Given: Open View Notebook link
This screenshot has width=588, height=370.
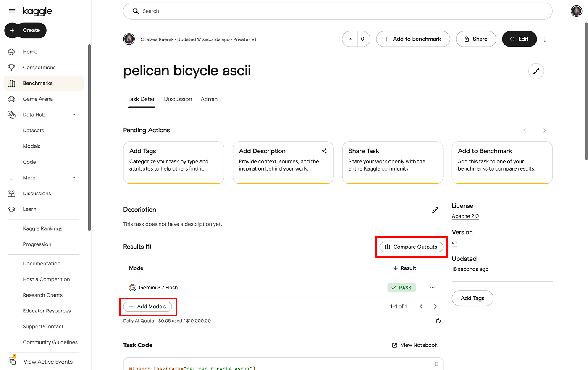Looking at the screenshot, I should point(415,345).
